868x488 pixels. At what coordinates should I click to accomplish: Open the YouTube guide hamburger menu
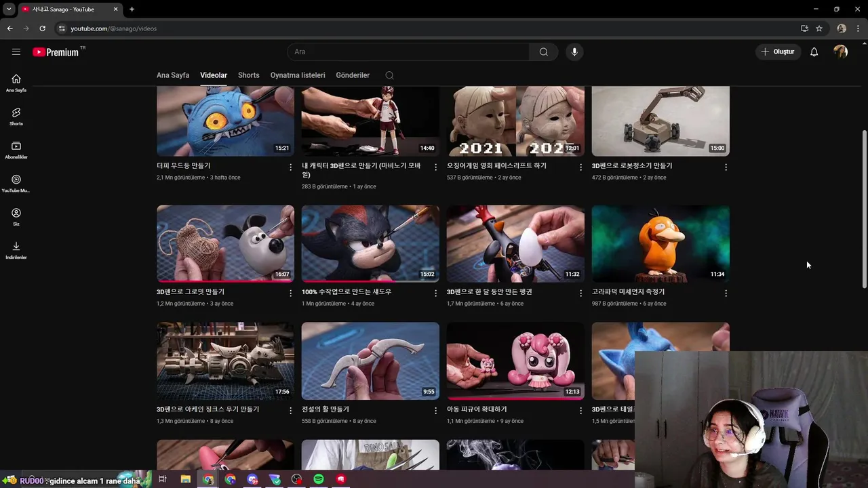[x=16, y=52]
